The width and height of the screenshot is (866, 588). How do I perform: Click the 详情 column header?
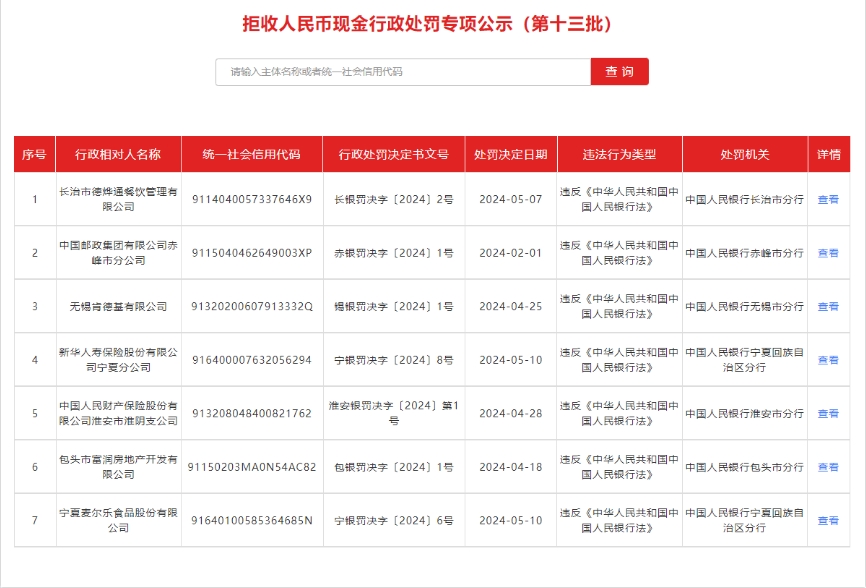click(829, 155)
